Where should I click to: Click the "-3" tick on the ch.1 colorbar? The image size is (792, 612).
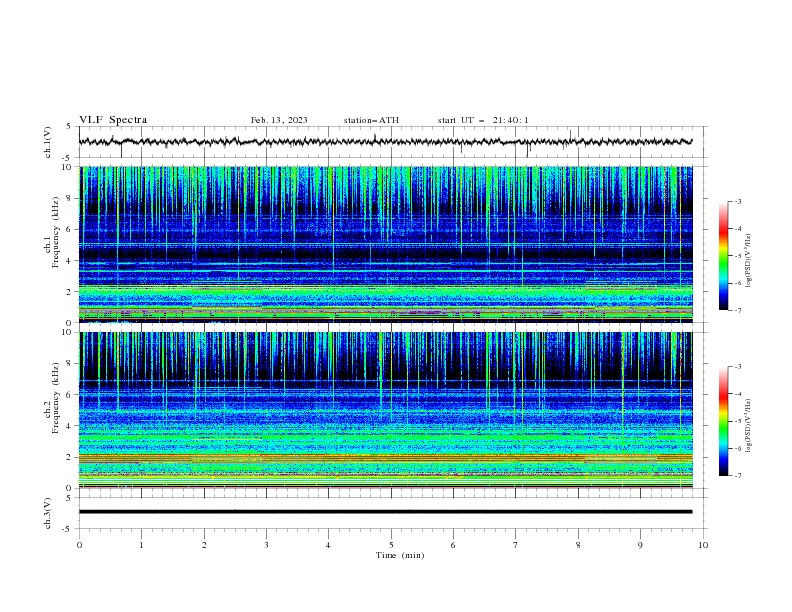[x=738, y=201]
